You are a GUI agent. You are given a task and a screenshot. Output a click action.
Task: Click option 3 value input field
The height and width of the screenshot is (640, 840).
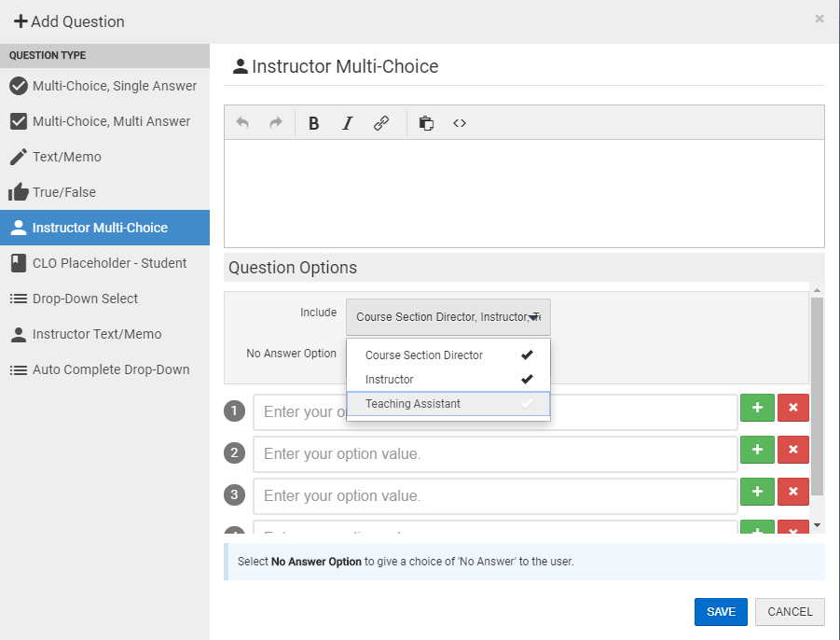(x=495, y=495)
